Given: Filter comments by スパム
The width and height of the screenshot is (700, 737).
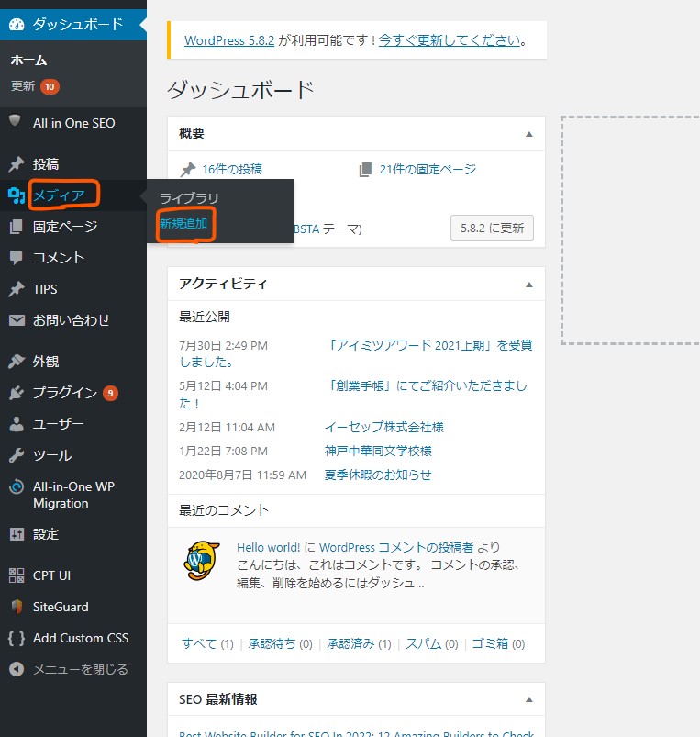Looking at the screenshot, I should point(424,644).
